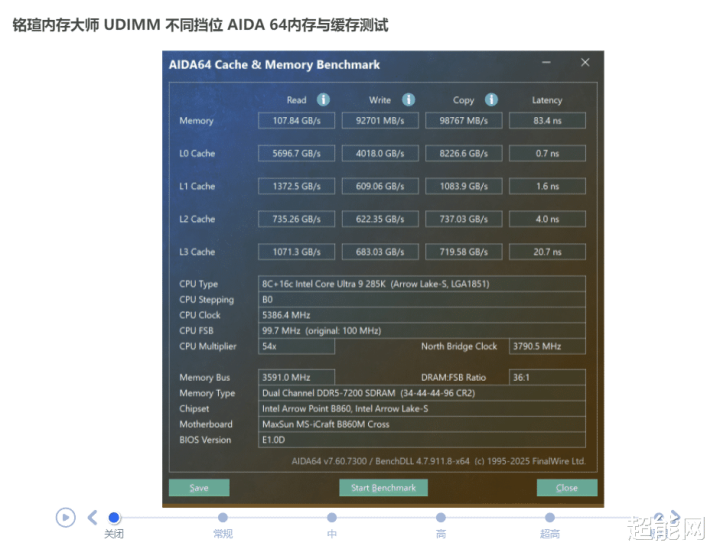Click L2 Cache copy 737.03 GB/s
The image size is (720, 559).
(463, 219)
